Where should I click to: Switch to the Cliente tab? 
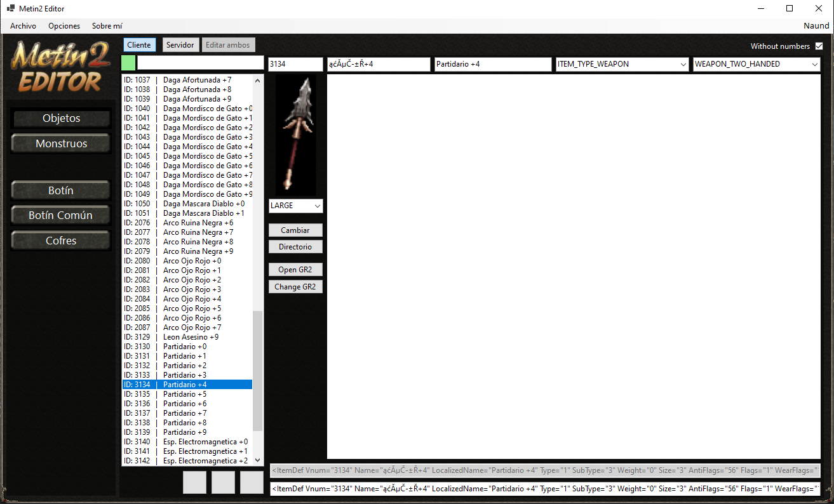pos(139,45)
